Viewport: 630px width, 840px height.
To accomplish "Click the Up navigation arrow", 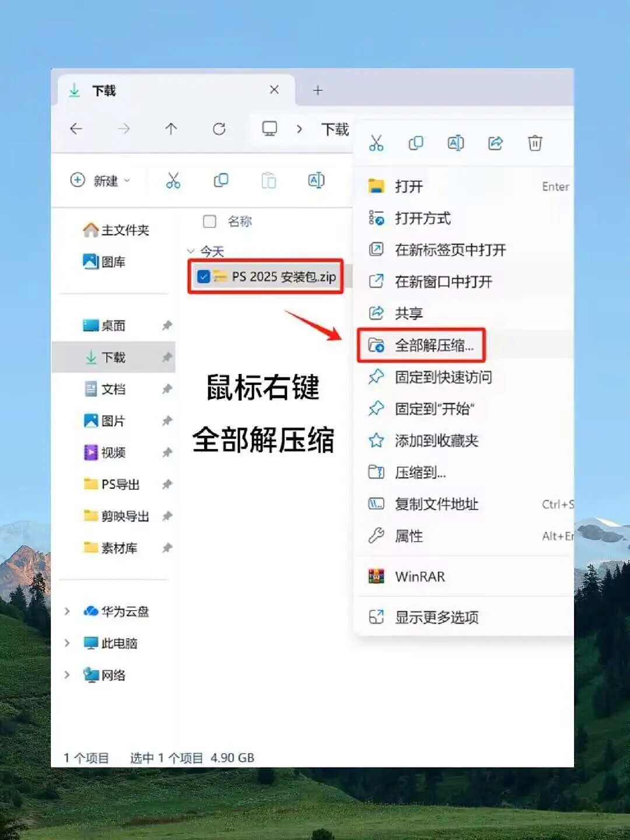I will (171, 129).
